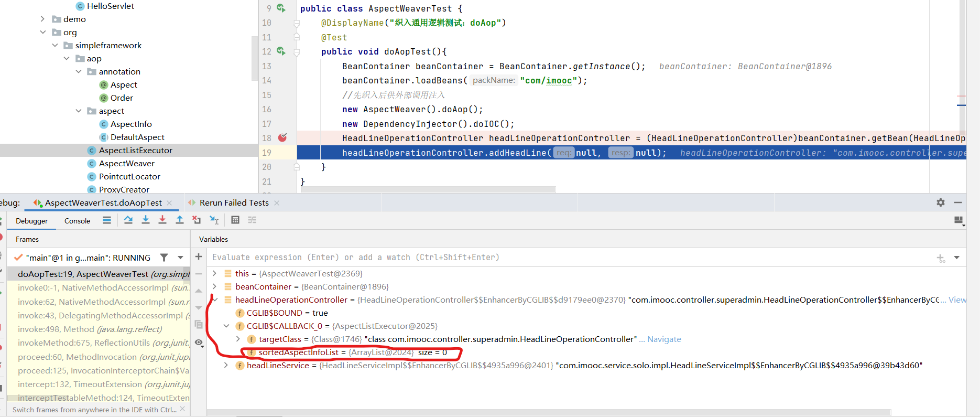
Task: Click the move watch down arrow
Action: click(x=199, y=307)
